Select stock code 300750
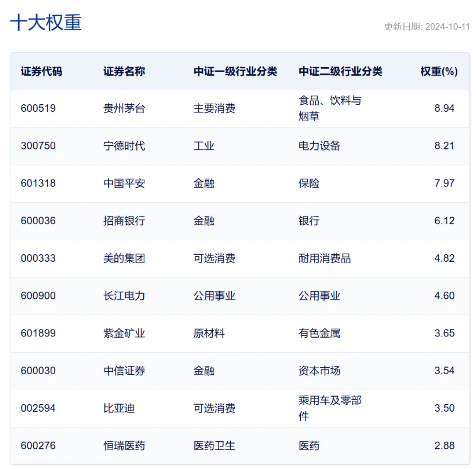This screenshot has height=469, width=476. tap(38, 146)
